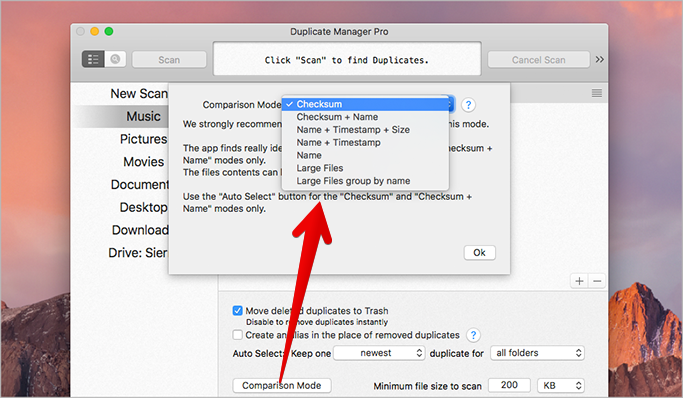
Task: Choose Name + Timestamp + Size mode
Action: [365, 130]
